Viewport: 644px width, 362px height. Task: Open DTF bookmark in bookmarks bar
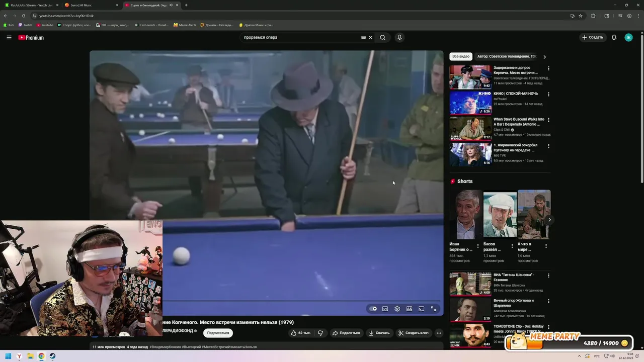point(113,25)
